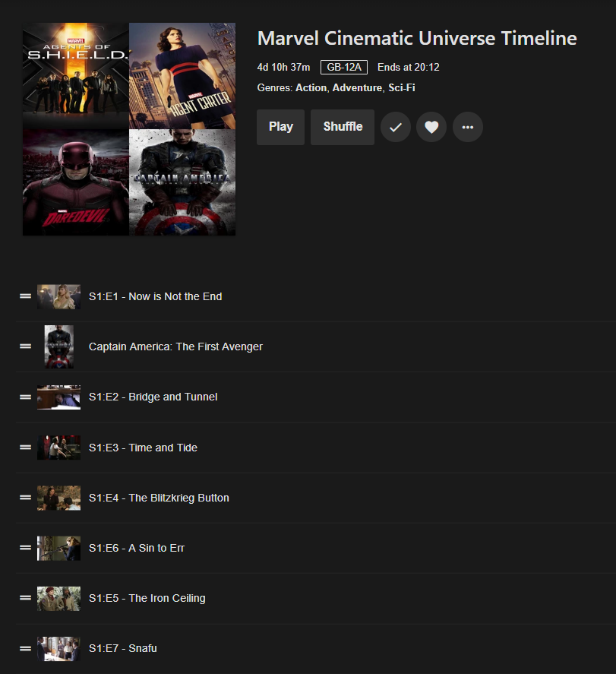Grab drag handle for Captain America: The First Avenger

(25, 346)
